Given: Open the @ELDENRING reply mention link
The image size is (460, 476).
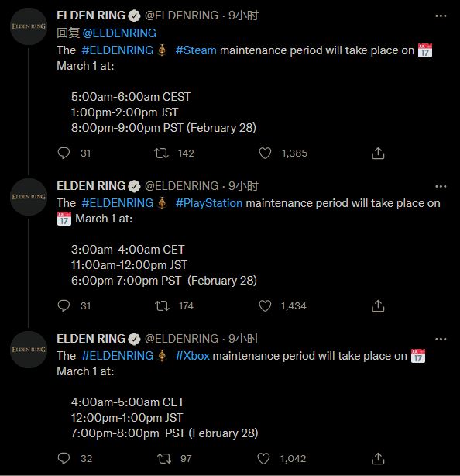Looking at the screenshot, I should click(x=119, y=33).
